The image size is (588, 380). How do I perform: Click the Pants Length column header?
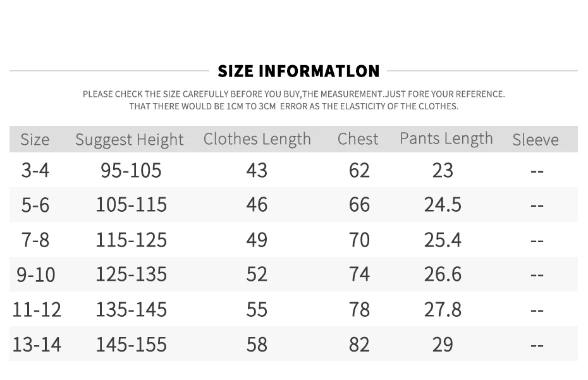pos(446,138)
